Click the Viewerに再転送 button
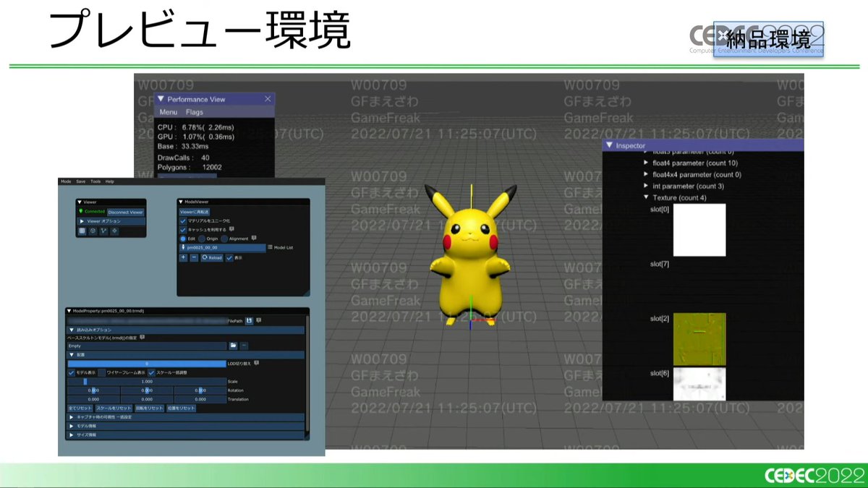The width and height of the screenshot is (868, 488). pyautogui.click(x=195, y=212)
